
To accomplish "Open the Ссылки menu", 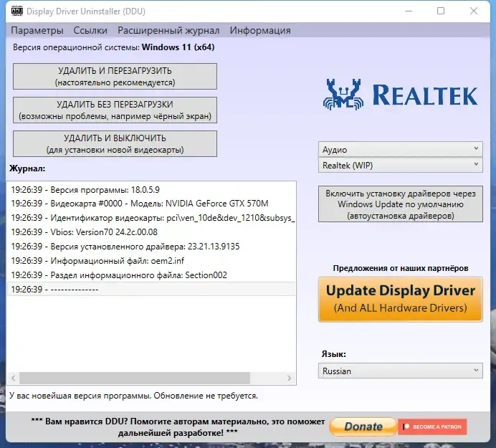I will pyautogui.click(x=90, y=30).
